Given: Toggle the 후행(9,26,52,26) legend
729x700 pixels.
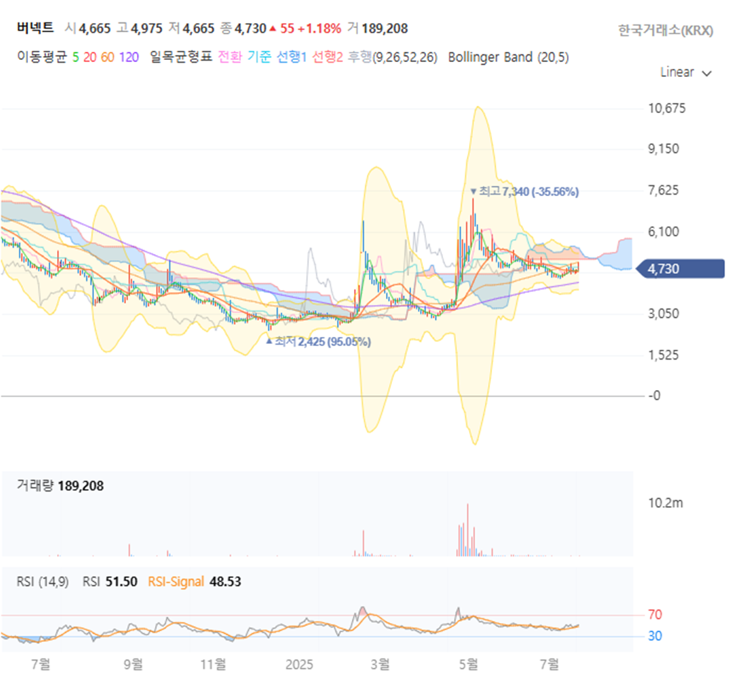Looking at the screenshot, I should tap(393, 57).
